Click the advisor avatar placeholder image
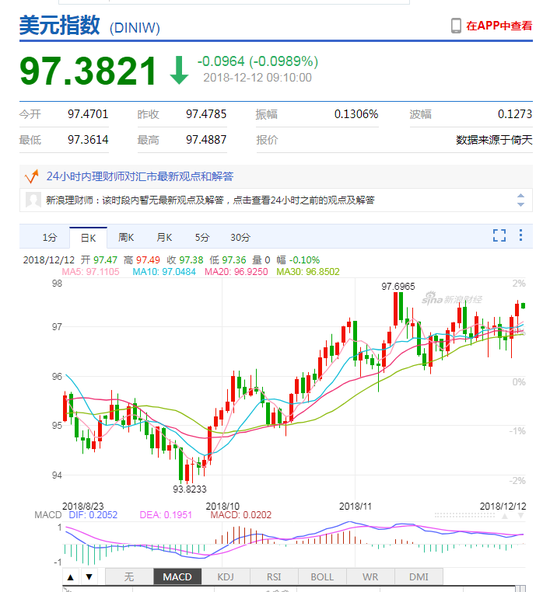550x592 pixels. [33, 200]
